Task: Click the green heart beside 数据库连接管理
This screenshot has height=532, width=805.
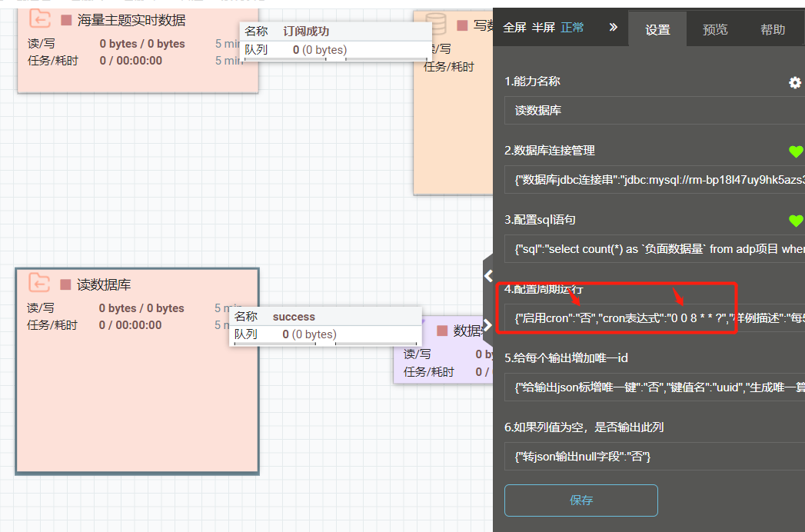Action: click(796, 151)
